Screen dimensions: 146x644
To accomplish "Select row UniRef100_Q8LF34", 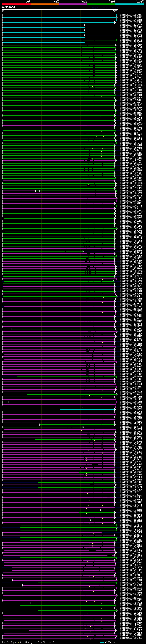I will pyautogui.click(x=131, y=47).
